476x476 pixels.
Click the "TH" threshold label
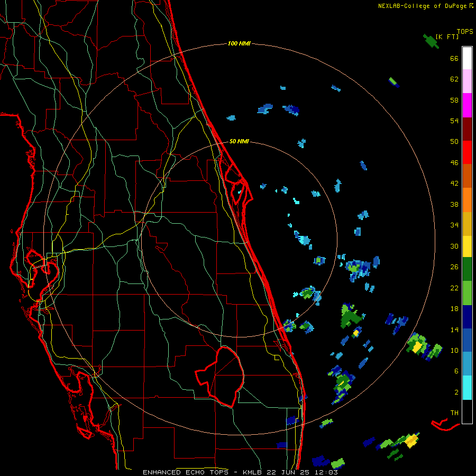[454, 413]
